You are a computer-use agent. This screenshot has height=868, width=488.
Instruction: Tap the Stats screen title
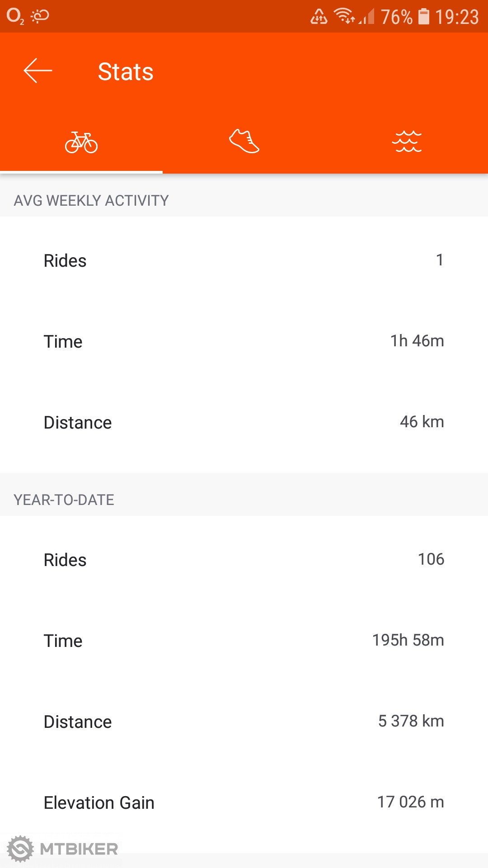pyautogui.click(x=126, y=71)
